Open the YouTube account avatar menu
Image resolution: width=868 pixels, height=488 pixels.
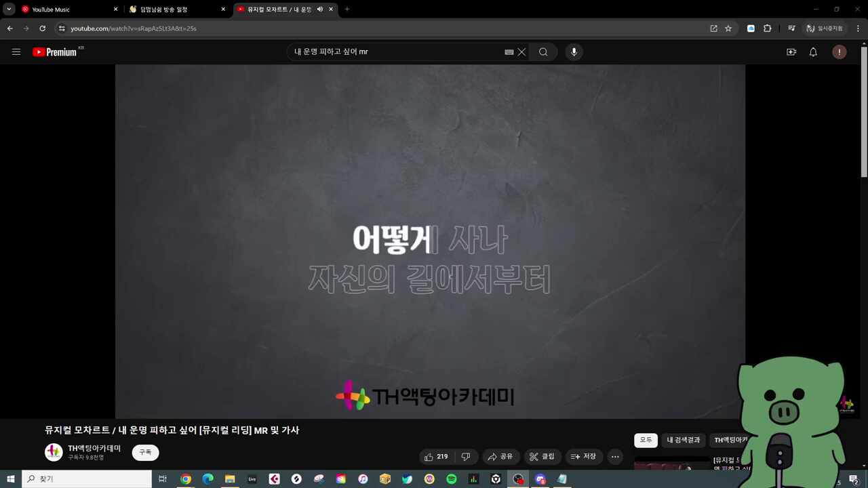[840, 52]
